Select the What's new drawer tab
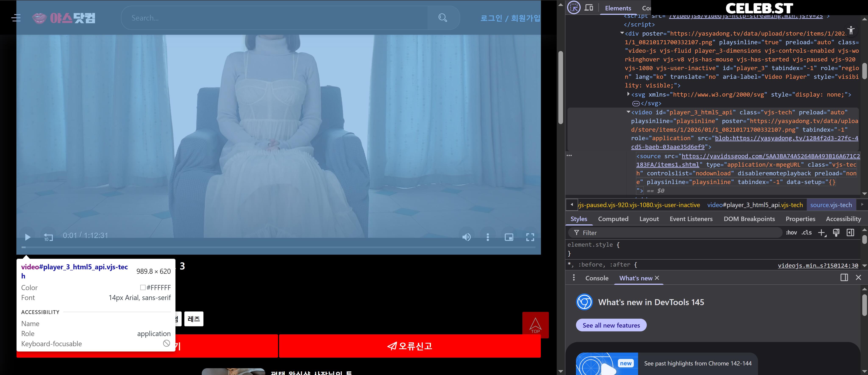 (636, 278)
